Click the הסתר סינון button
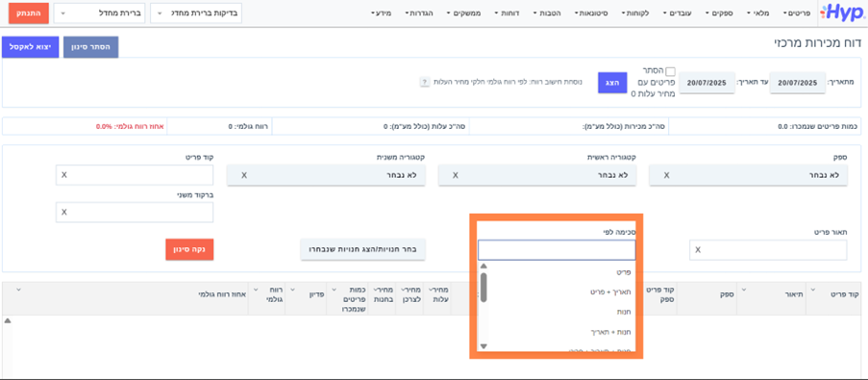868x380 pixels. click(x=90, y=47)
